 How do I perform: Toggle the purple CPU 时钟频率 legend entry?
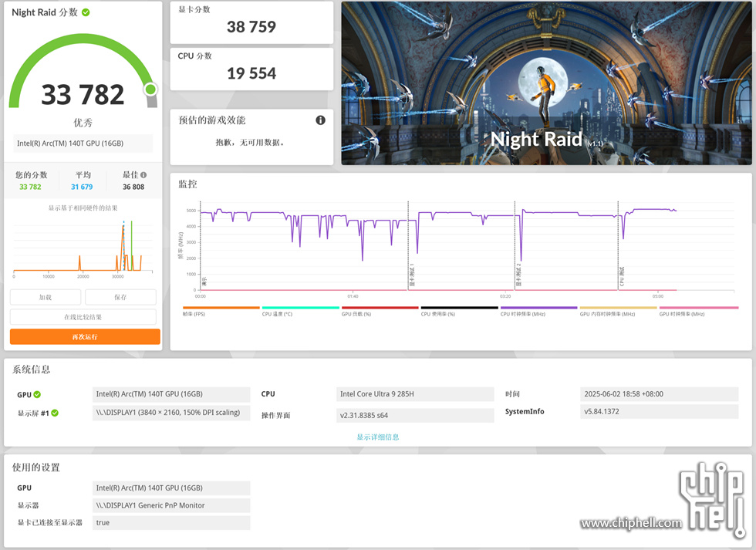(x=538, y=311)
